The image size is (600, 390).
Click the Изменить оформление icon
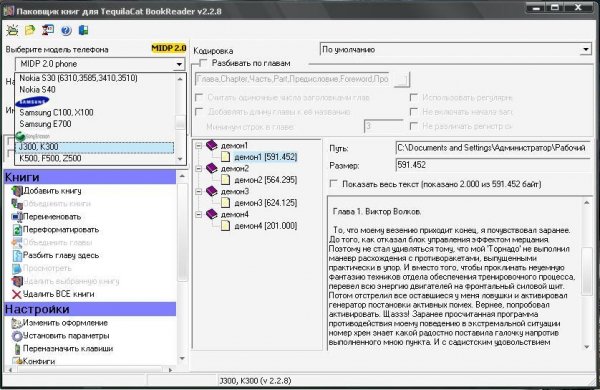(x=16, y=323)
